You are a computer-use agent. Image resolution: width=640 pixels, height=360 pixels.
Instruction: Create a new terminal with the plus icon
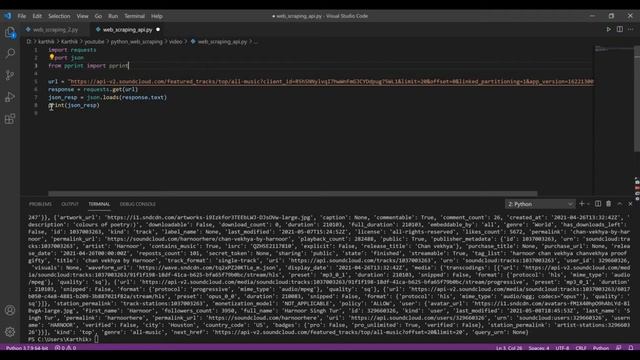pyautogui.click(x=582, y=204)
